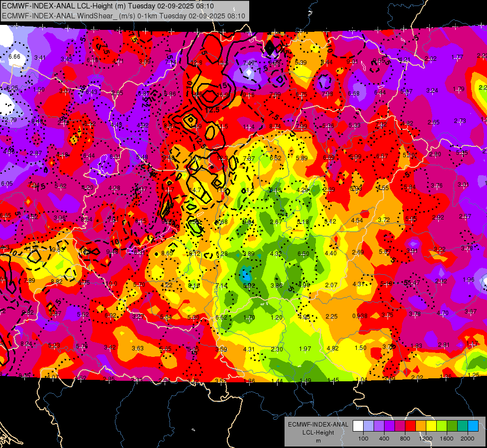The image size is (487, 448).
Task: Click the wind shear value 4.32
Action: [276, 254]
